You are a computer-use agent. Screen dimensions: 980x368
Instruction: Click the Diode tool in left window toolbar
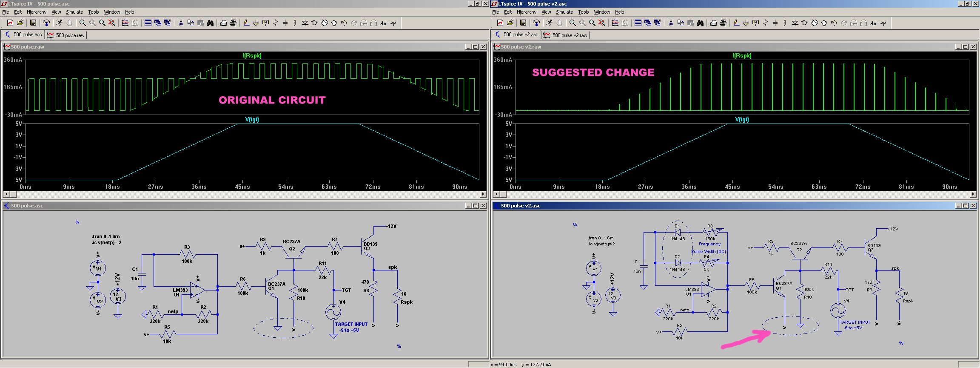click(x=305, y=23)
